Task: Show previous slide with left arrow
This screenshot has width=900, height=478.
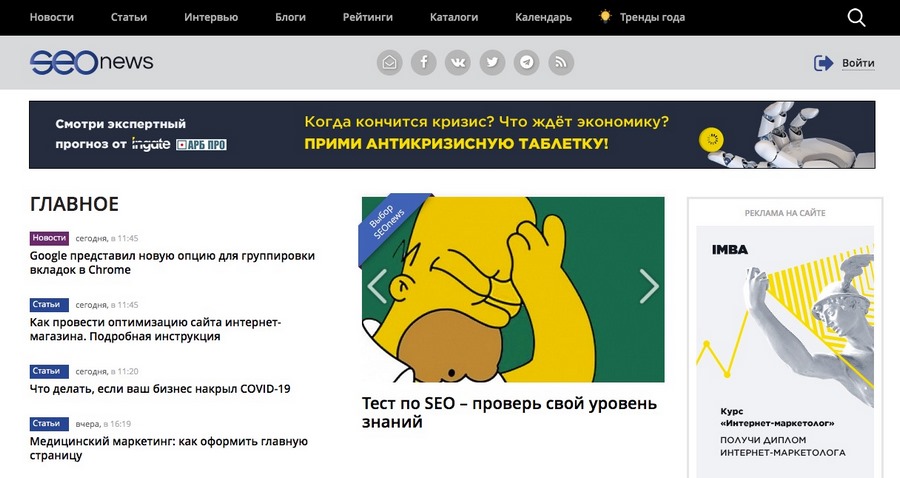Action: tap(377, 285)
